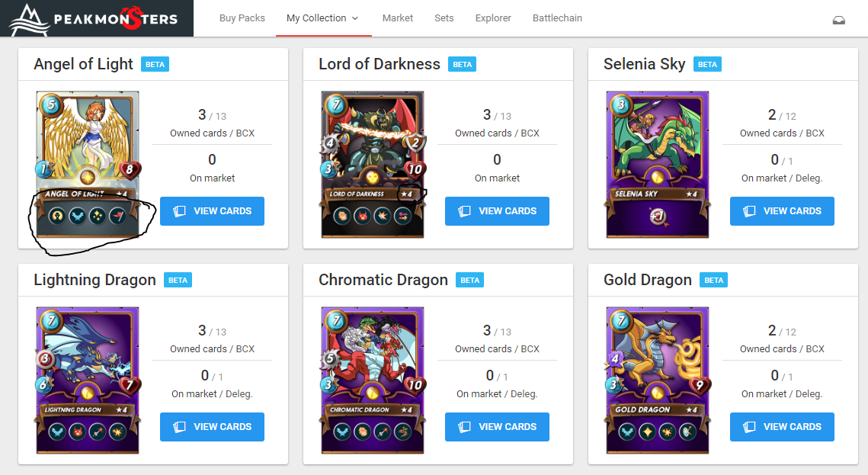The height and width of the screenshot is (475, 868).
Task: Select the Lord of Darkness card image
Action: (373, 165)
